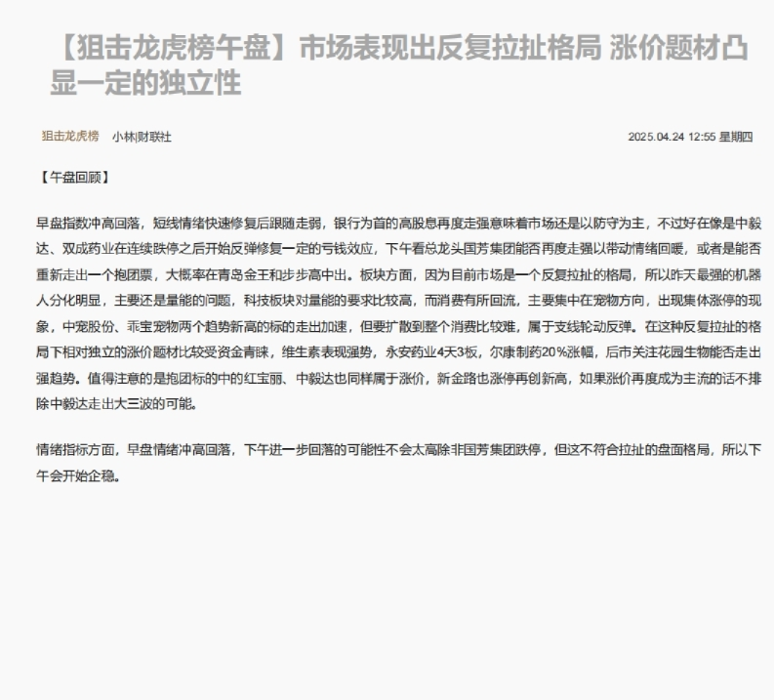Click 星期四 in the date line
Screen dimensions: 774x700
coord(736,137)
